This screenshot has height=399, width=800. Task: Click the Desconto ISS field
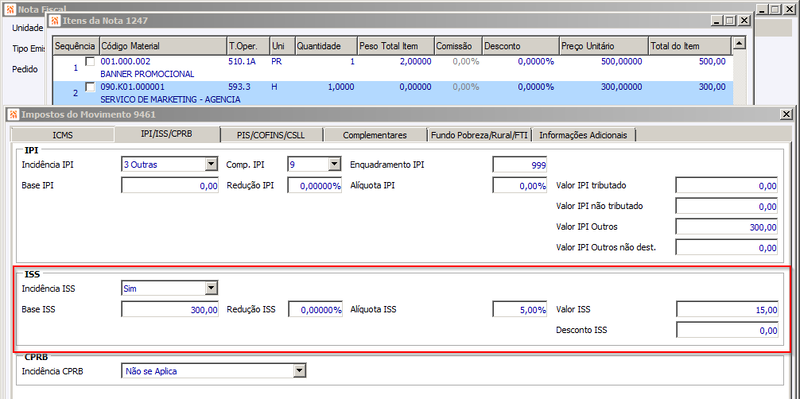pyautogui.click(x=727, y=330)
